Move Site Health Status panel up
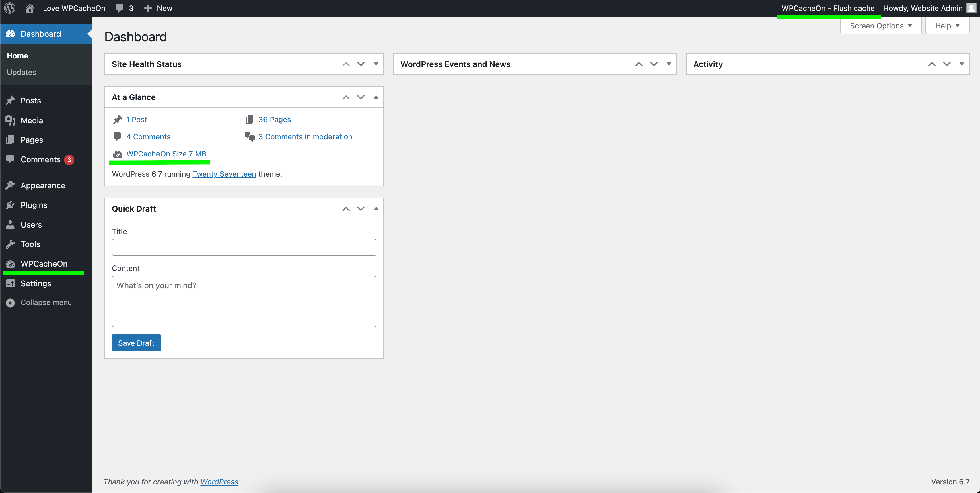This screenshot has width=980, height=493. [346, 64]
